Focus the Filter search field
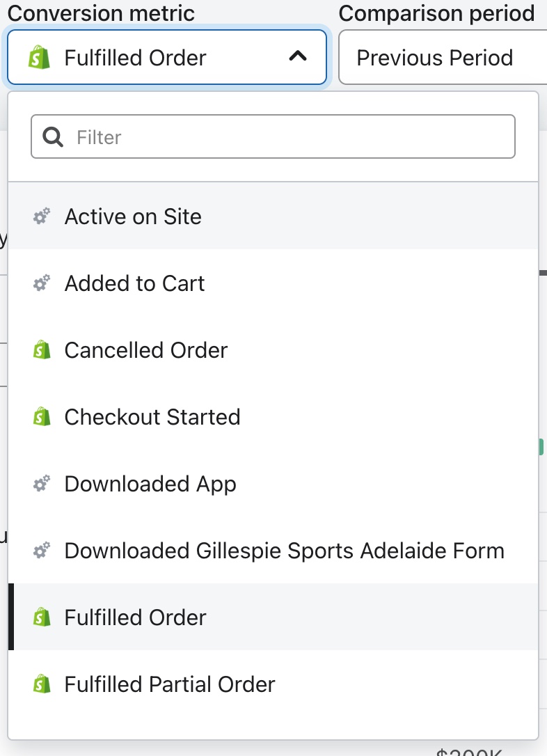This screenshot has height=756, width=547. point(285,136)
